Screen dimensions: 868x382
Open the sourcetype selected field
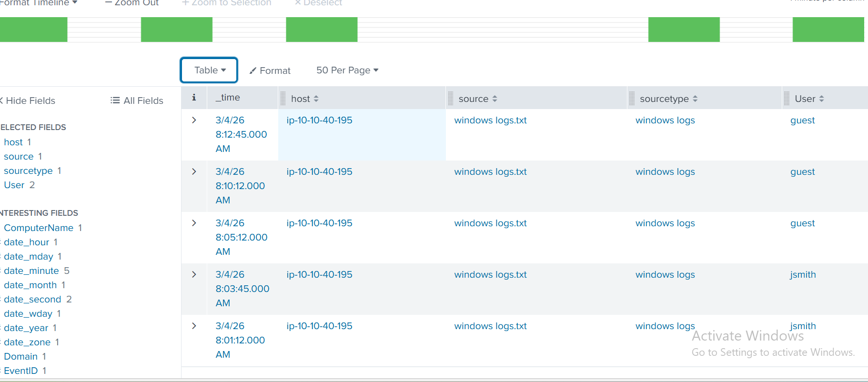(x=28, y=171)
